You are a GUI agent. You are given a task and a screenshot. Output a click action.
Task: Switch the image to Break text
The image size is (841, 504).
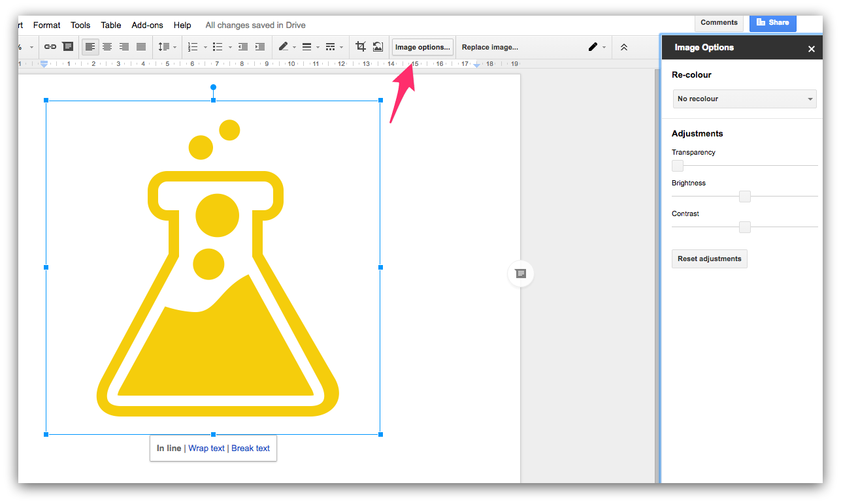[250, 448]
